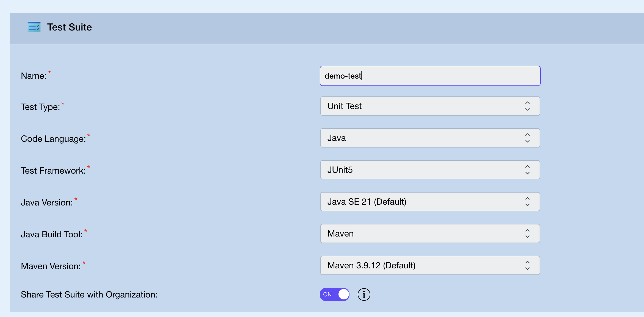The width and height of the screenshot is (644, 317).
Task: Open the Java Build Tool dropdown showing Maven
Action: point(430,233)
